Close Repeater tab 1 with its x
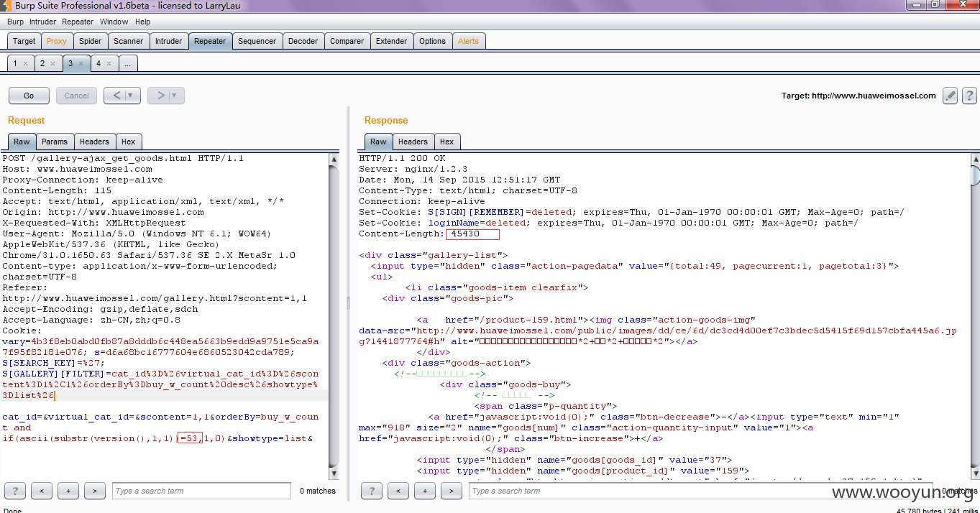 coord(25,64)
